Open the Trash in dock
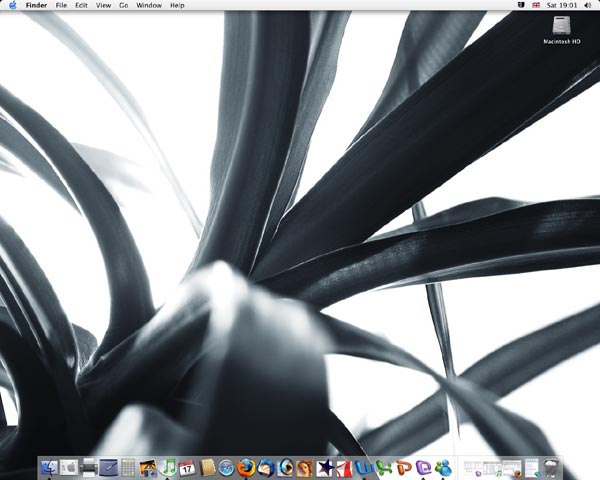Screen dimensions: 600x480 [x=551, y=467]
